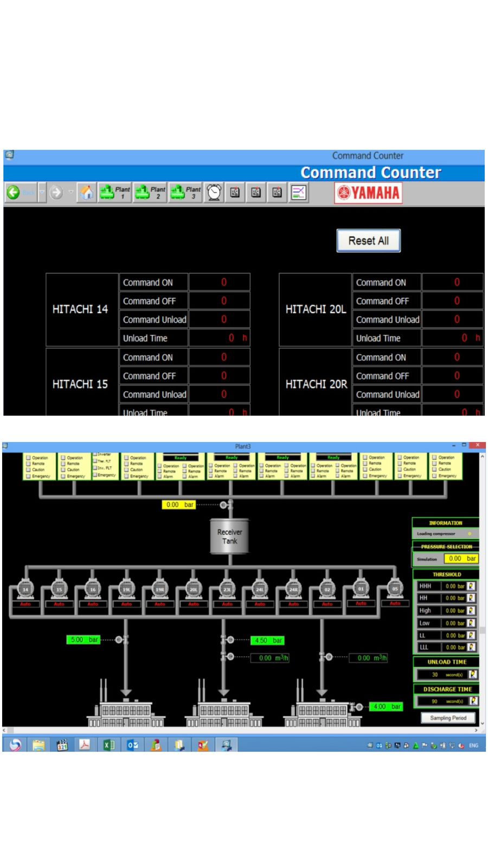Click the Plant3 horizontal scrollbar
The image size is (488, 868).
coord(239,730)
